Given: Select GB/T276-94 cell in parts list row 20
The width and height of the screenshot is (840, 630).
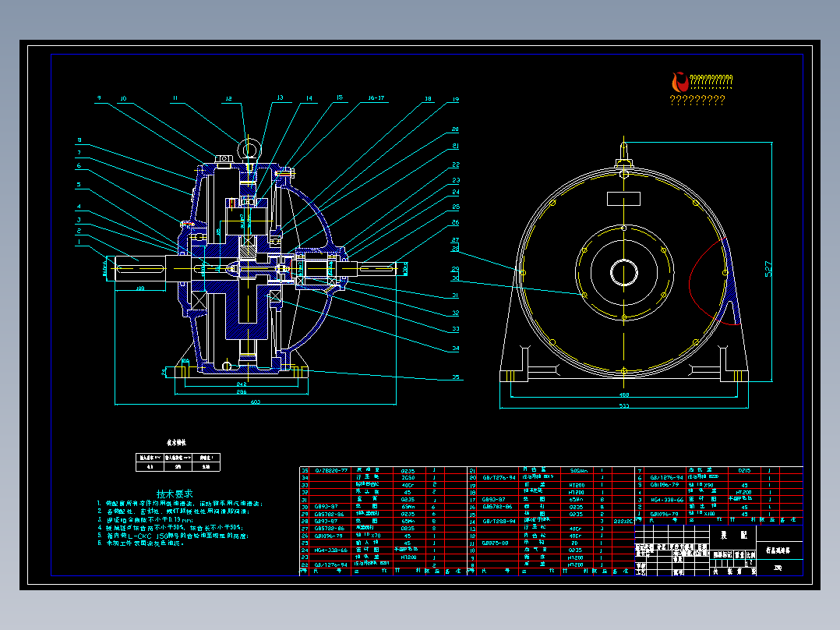Looking at the screenshot, I should click(x=499, y=478).
